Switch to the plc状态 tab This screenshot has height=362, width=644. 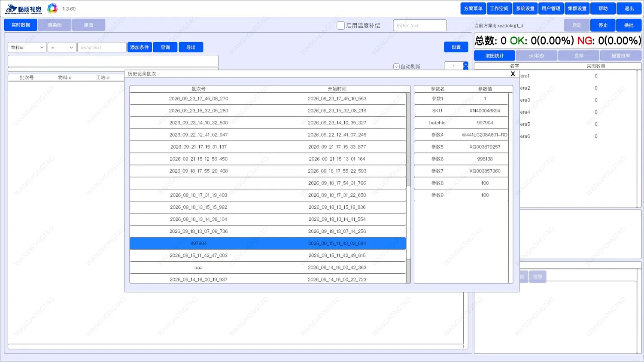point(536,56)
